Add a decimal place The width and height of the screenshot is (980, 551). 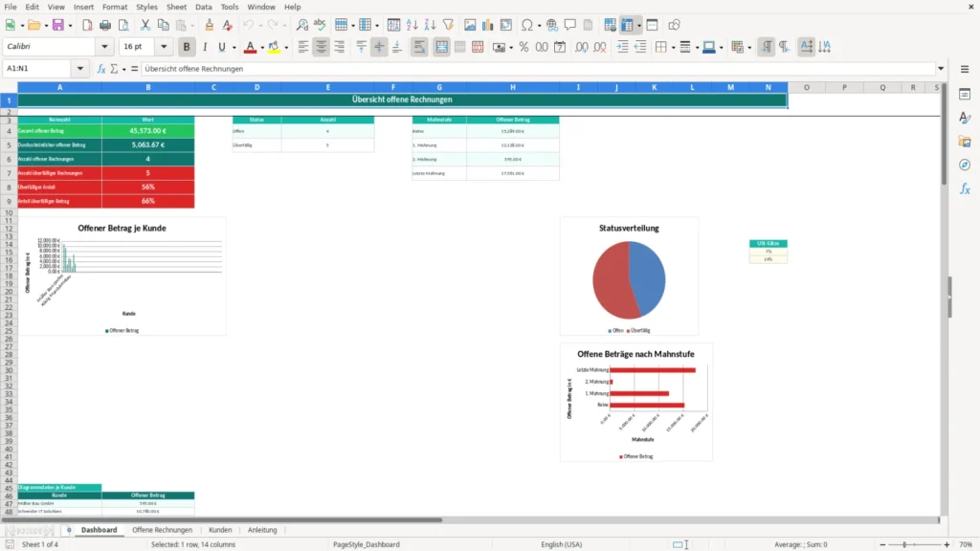(x=581, y=47)
